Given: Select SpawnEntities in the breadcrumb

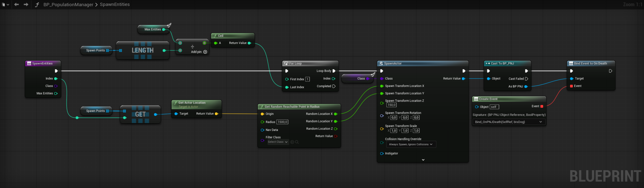Looking at the screenshot, I should (115, 5).
